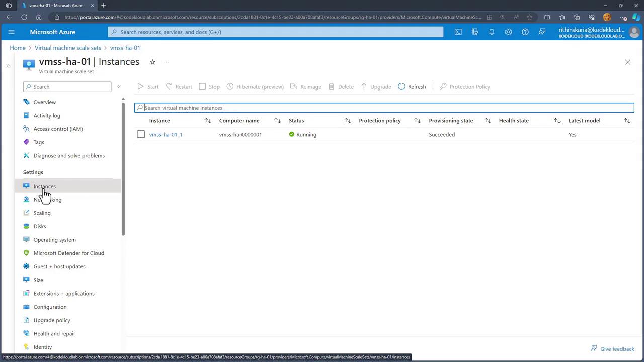Viewport: 644px width, 362px height.
Task: Click Refresh in the instances toolbar
Action: [412, 87]
